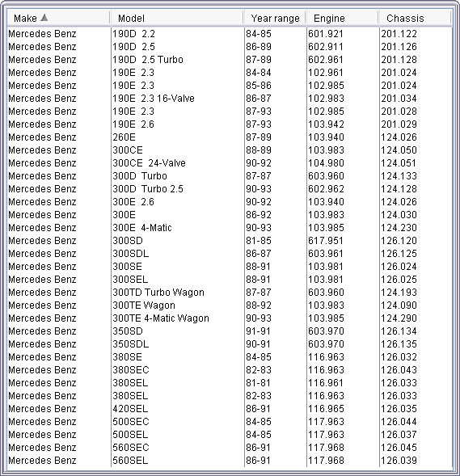
Task: Select model cell 300E 2.6
Action: 133,202
